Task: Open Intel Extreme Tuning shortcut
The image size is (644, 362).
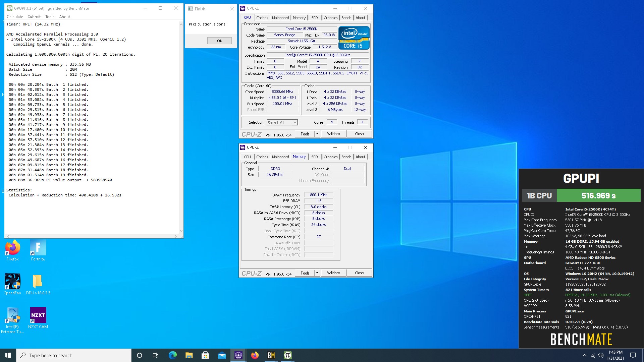Action: [x=13, y=320]
